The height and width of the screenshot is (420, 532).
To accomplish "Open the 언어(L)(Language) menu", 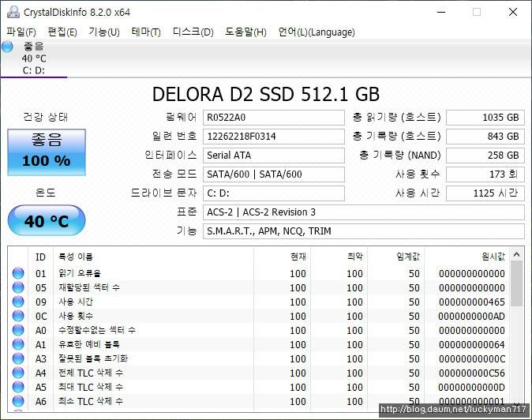I will 317,32.
